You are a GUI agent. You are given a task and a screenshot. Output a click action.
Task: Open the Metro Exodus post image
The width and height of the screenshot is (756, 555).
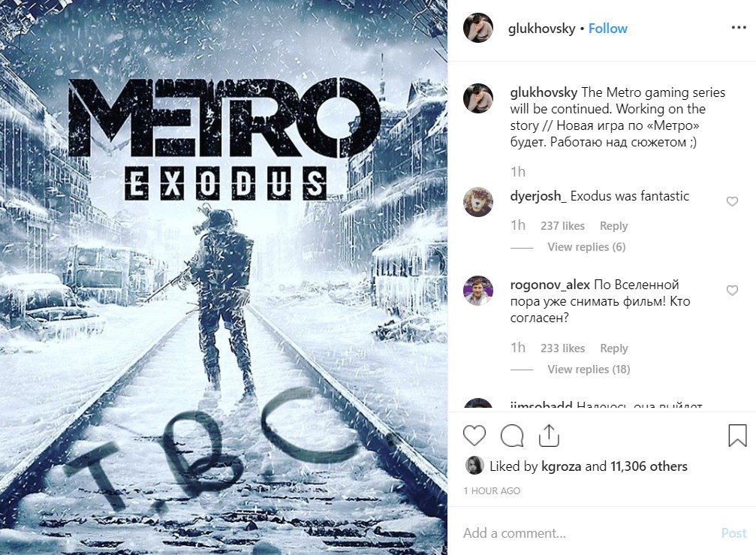click(x=224, y=277)
